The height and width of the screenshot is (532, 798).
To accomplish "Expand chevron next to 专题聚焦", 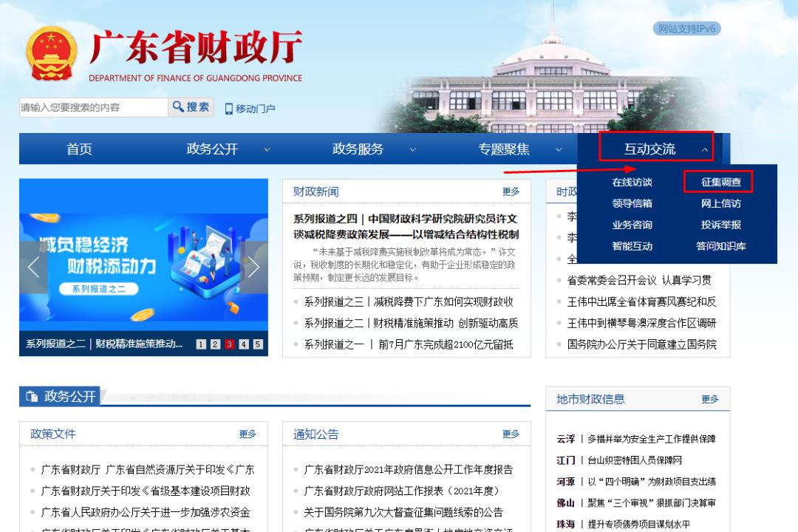I will (559, 150).
